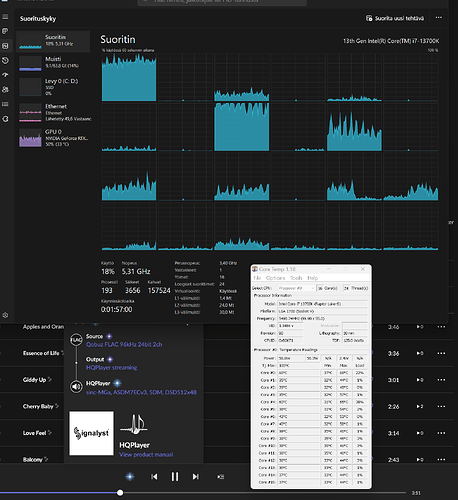
Task: Click the processor model field in Core Temp
Action: [x=322, y=304]
